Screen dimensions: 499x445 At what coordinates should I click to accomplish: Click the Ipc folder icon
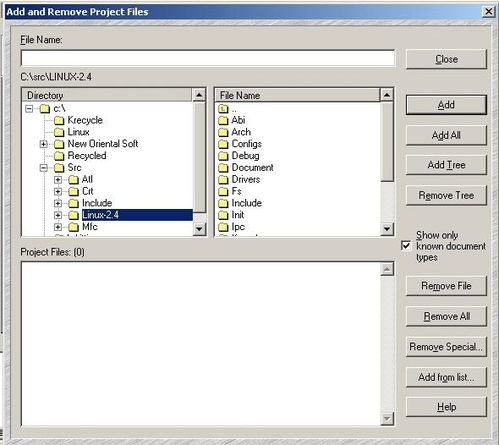click(x=223, y=227)
